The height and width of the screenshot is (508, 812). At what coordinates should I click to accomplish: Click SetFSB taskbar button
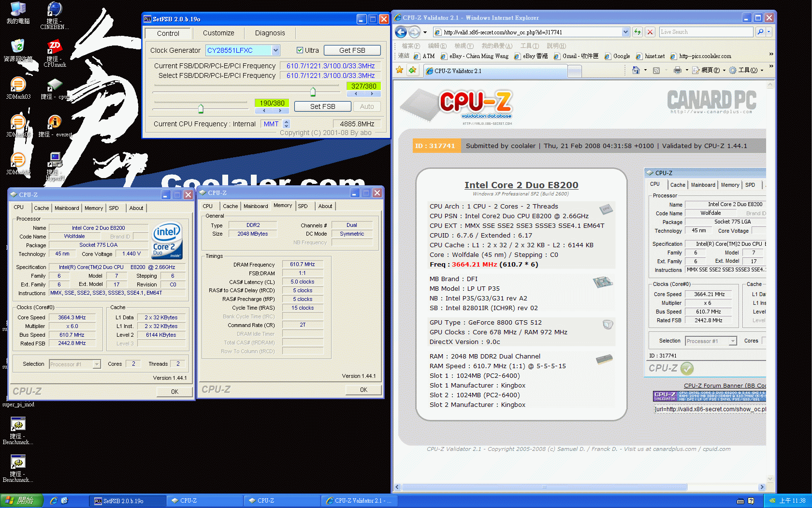127,501
